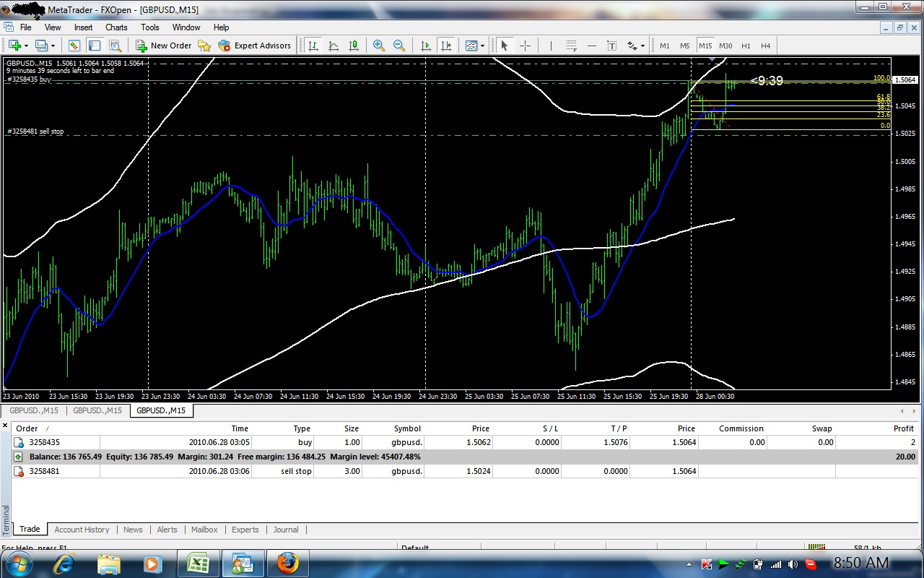Image resolution: width=924 pixels, height=578 pixels.
Task: Select the Fibonacci retracement tool
Action: pos(571,46)
